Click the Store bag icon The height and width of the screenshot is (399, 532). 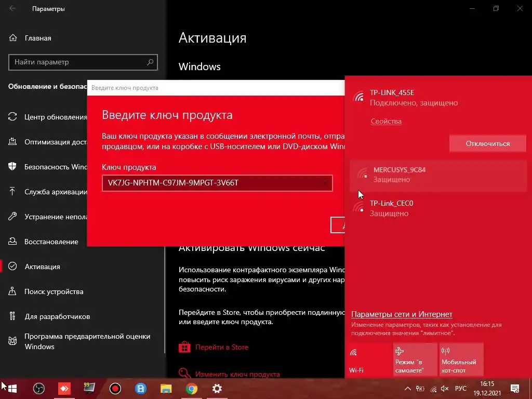click(x=184, y=347)
